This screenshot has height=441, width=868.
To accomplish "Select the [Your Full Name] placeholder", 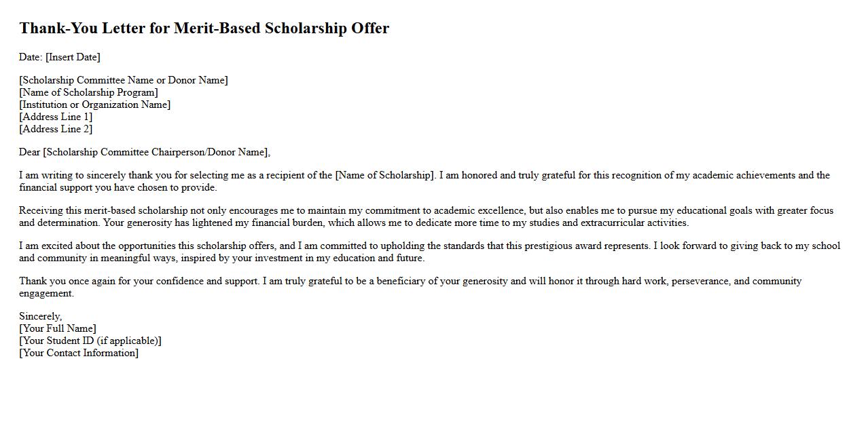I will [58, 328].
